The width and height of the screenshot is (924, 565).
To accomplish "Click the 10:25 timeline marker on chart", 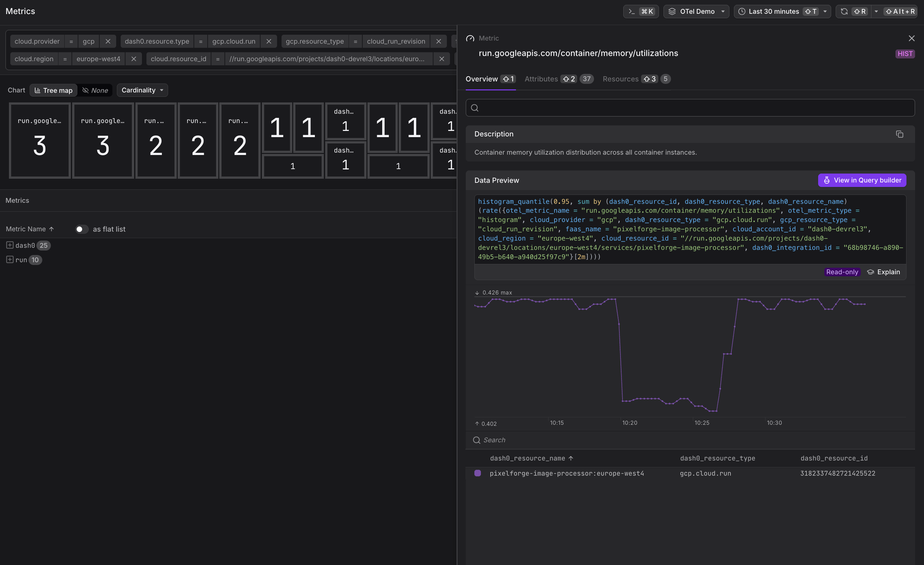I will (702, 423).
